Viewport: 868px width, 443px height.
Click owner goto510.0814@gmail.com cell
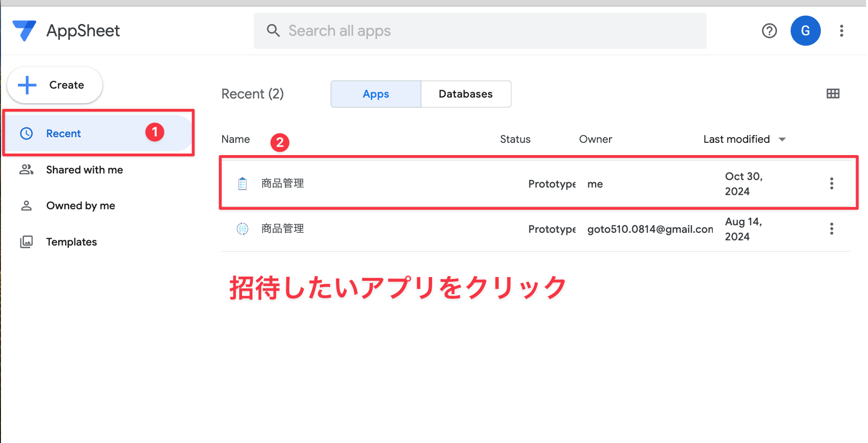point(650,229)
